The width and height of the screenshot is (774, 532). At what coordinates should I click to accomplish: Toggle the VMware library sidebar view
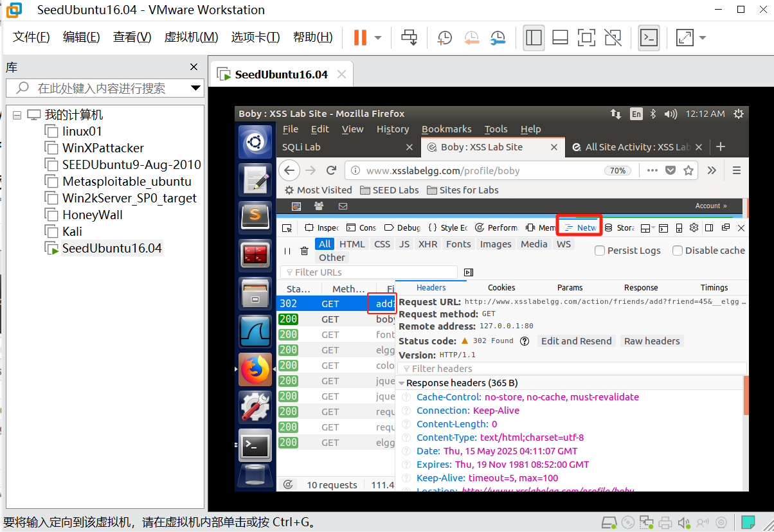[x=534, y=38]
